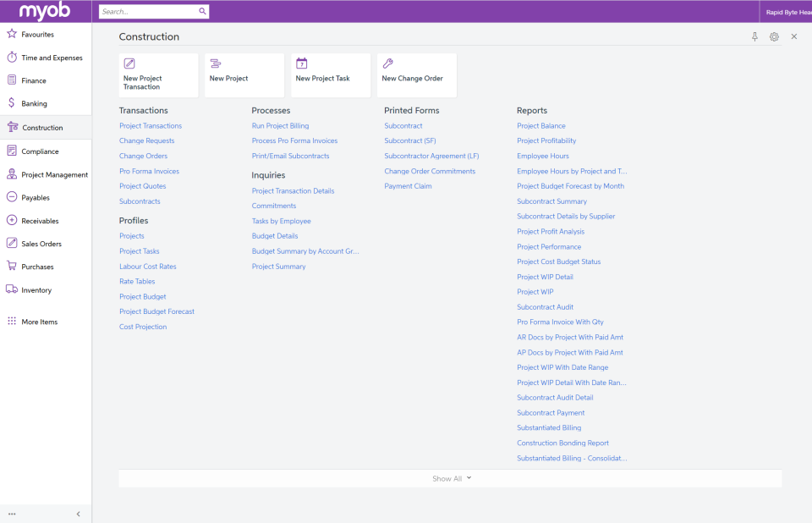
Task: Open Process Pro Forma Invoices link
Action: tap(294, 141)
